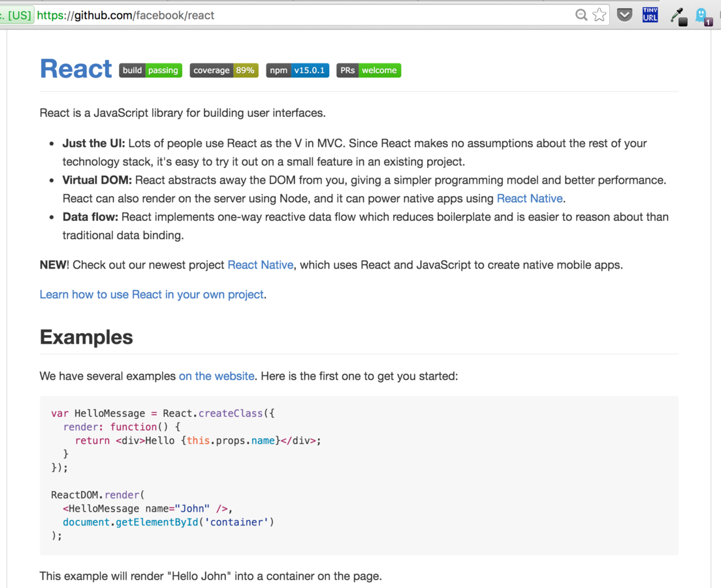Open the Pocket extension icon
Screen dimensions: 721x588
tap(624, 15)
